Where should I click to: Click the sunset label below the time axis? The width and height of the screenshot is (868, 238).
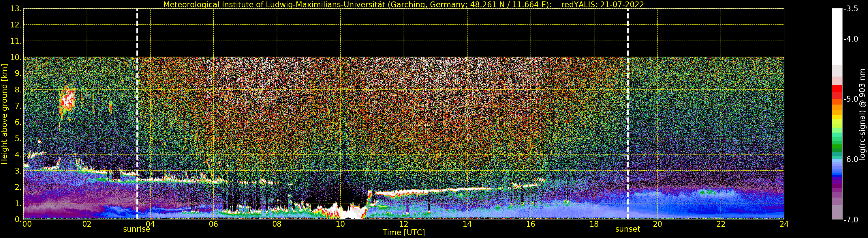pyautogui.click(x=627, y=229)
